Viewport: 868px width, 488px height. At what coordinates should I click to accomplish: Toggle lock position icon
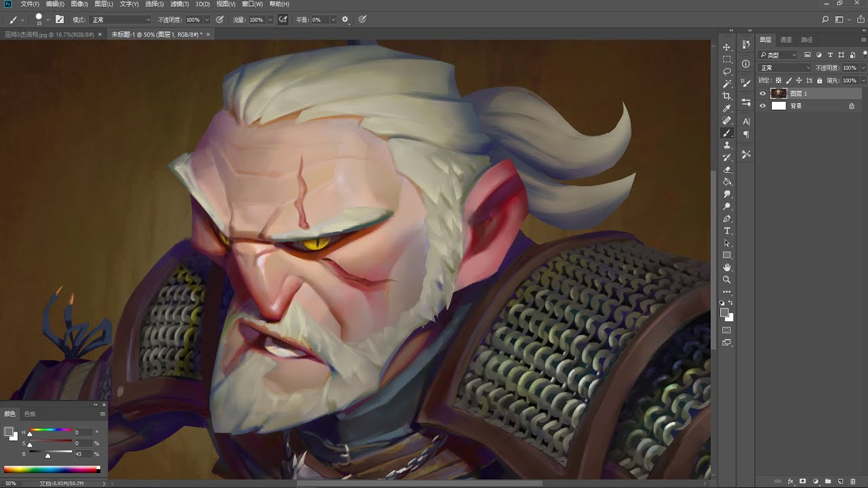[799, 81]
